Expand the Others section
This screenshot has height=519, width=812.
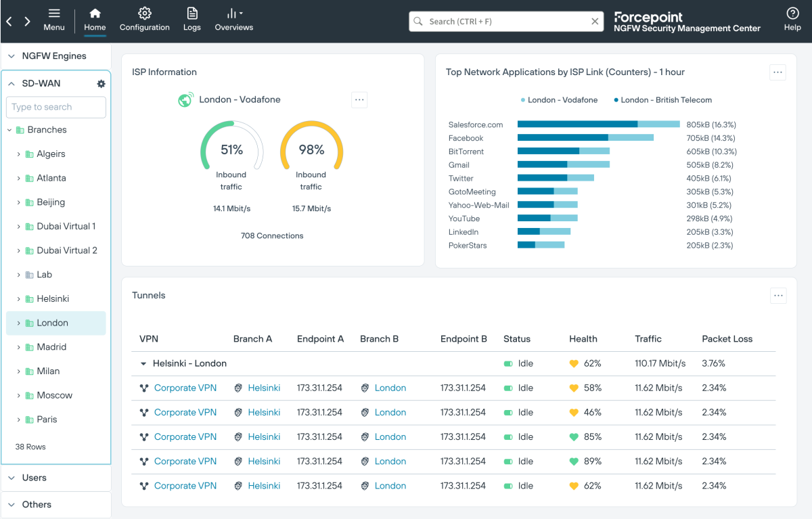coord(12,505)
